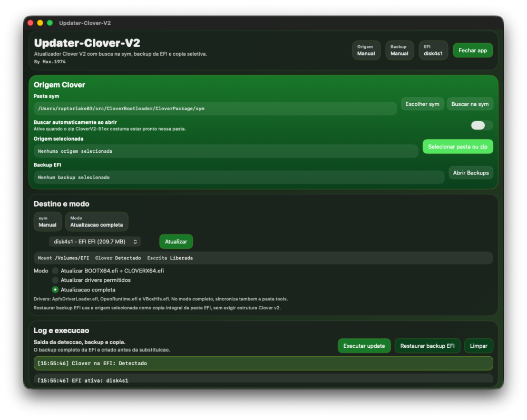Open the disk4s1 EFI partition dropdown
The image size is (527, 420).
[95, 241]
